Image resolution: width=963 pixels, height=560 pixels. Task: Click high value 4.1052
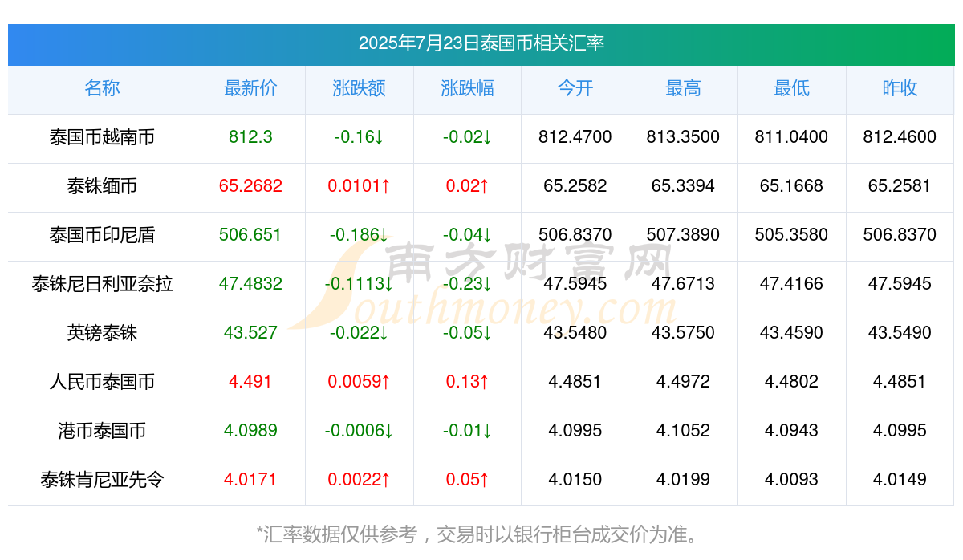[x=683, y=431]
